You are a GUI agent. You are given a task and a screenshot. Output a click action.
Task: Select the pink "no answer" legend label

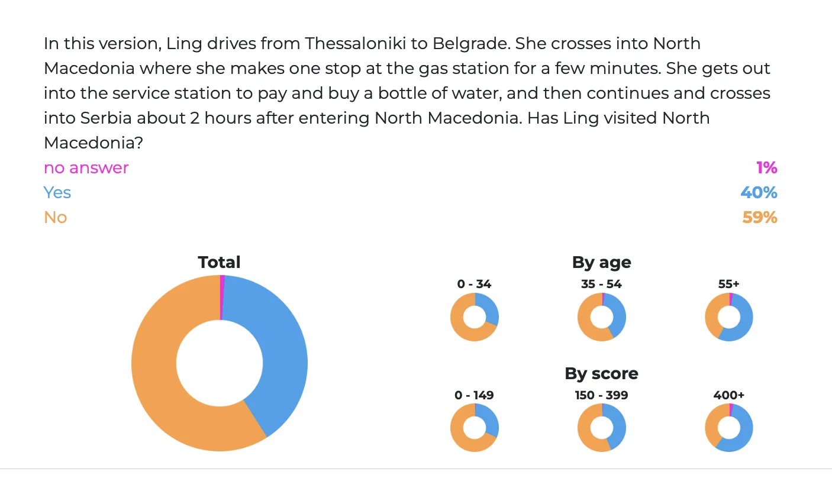click(86, 168)
